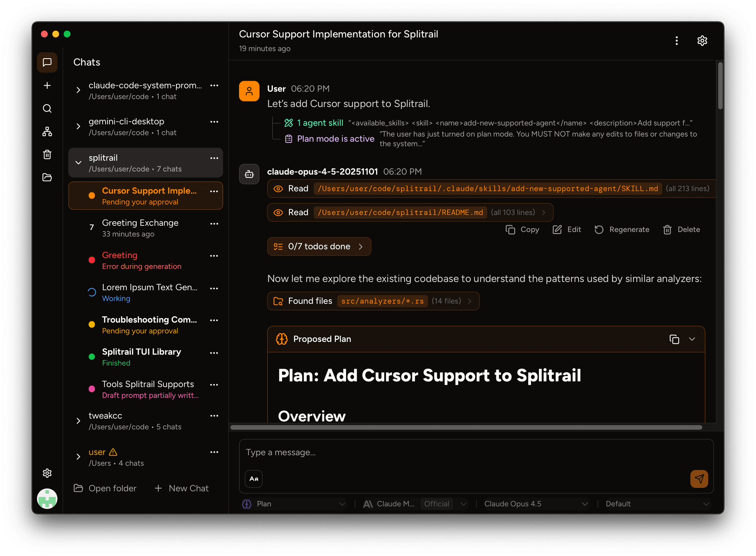Click the src/analyzers/*.rs pattern
This screenshot has height=556, width=756.
pos(382,301)
